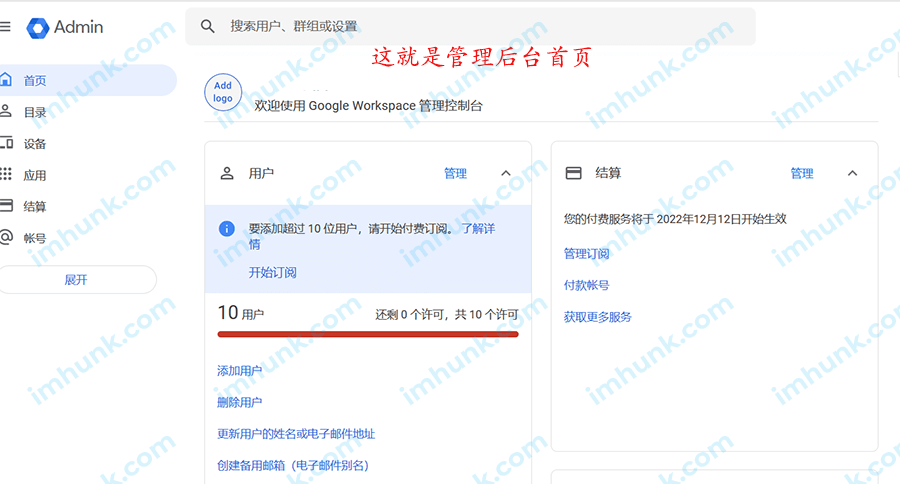
Task: Click the Add logo circle
Action: tap(223, 92)
